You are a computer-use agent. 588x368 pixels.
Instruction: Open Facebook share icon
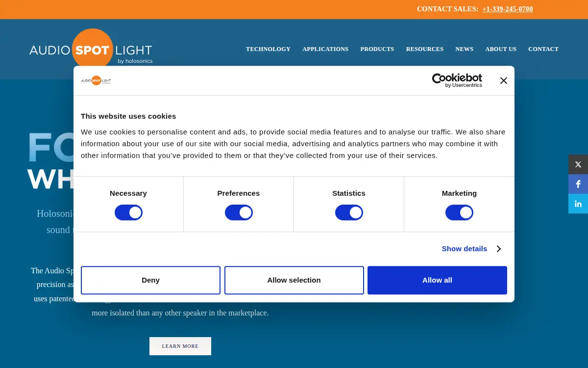point(578,184)
